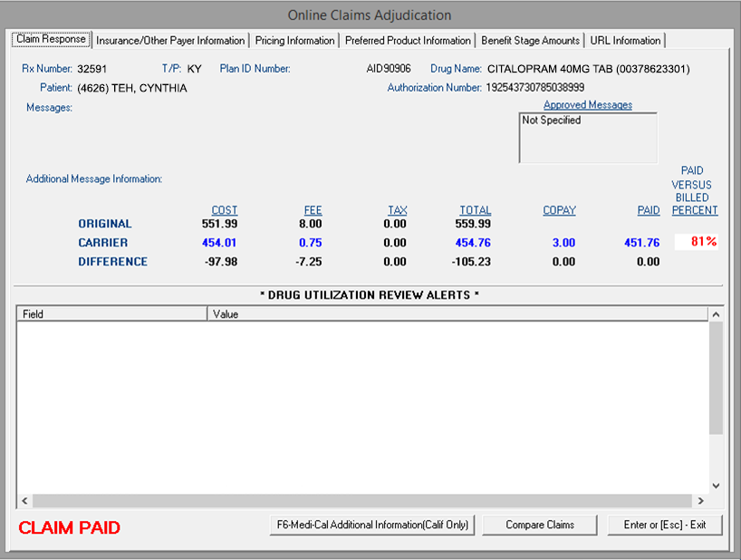Click the Field column header in alerts list
The height and width of the screenshot is (560, 741).
point(111,314)
